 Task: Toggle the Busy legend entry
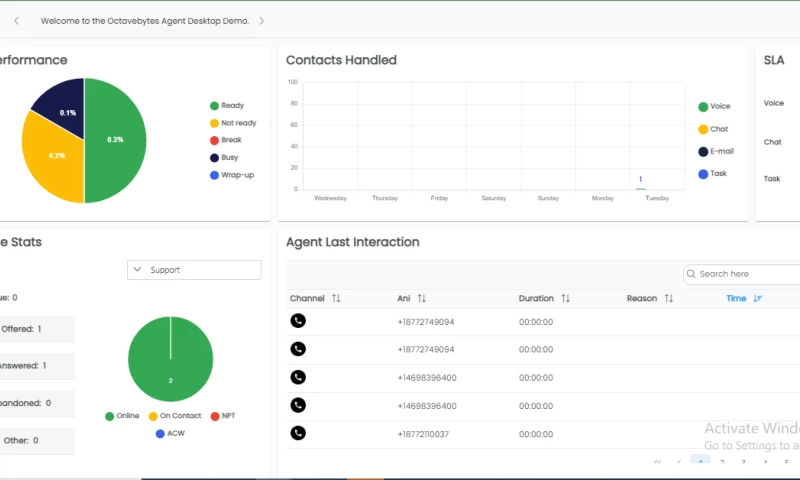pyautogui.click(x=224, y=158)
